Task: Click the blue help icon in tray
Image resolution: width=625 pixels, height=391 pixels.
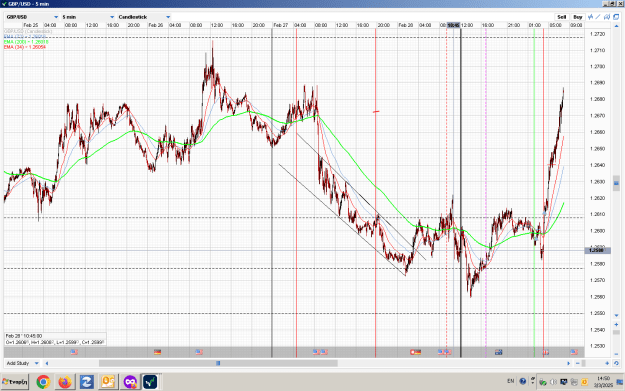Action: 523,381
